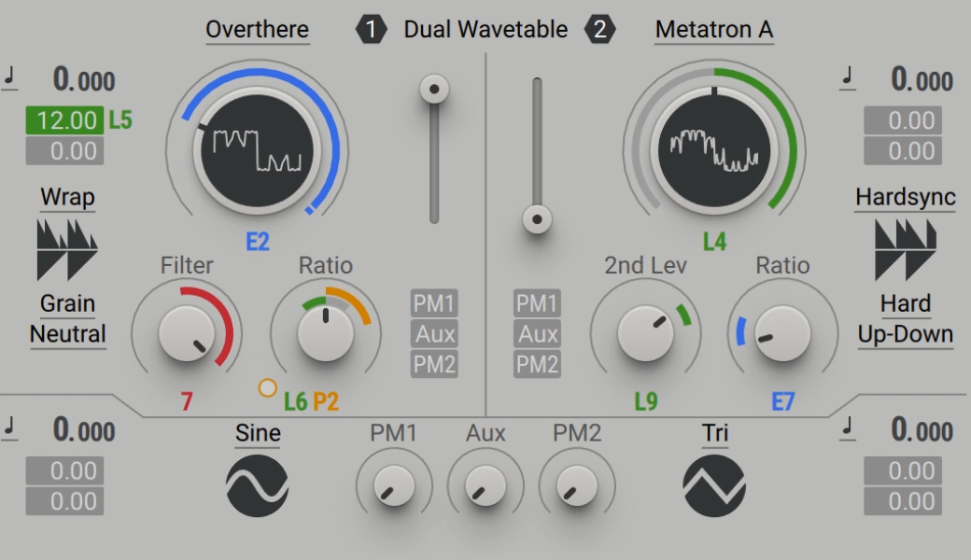Screen dimensions: 971x560
Task: Open the Metatron A wavetable selector
Action: 714,30
